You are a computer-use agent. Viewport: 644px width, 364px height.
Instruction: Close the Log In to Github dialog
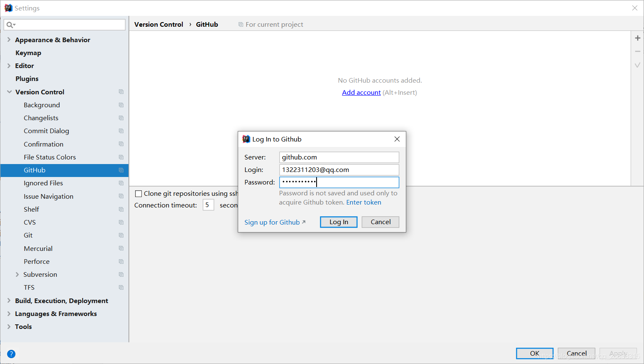pyautogui.click(x=397, y=139)
